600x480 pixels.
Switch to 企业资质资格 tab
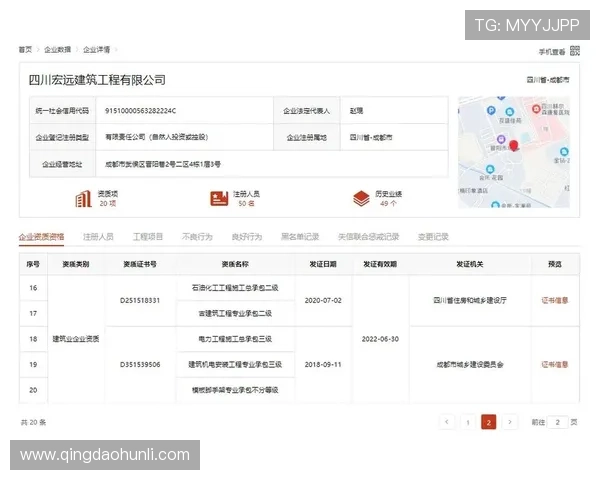(41, 237)
